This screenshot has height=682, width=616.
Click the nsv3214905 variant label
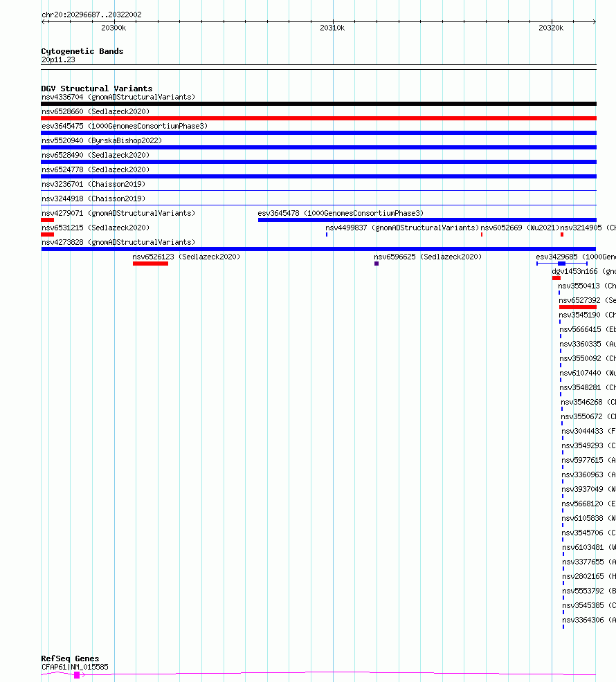click(x=588, y=228)
